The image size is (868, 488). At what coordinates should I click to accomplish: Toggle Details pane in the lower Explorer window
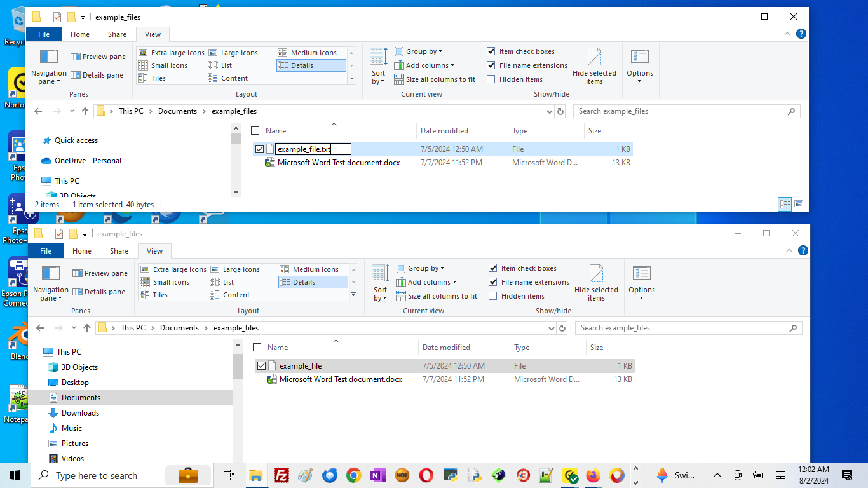click(98, 292)
